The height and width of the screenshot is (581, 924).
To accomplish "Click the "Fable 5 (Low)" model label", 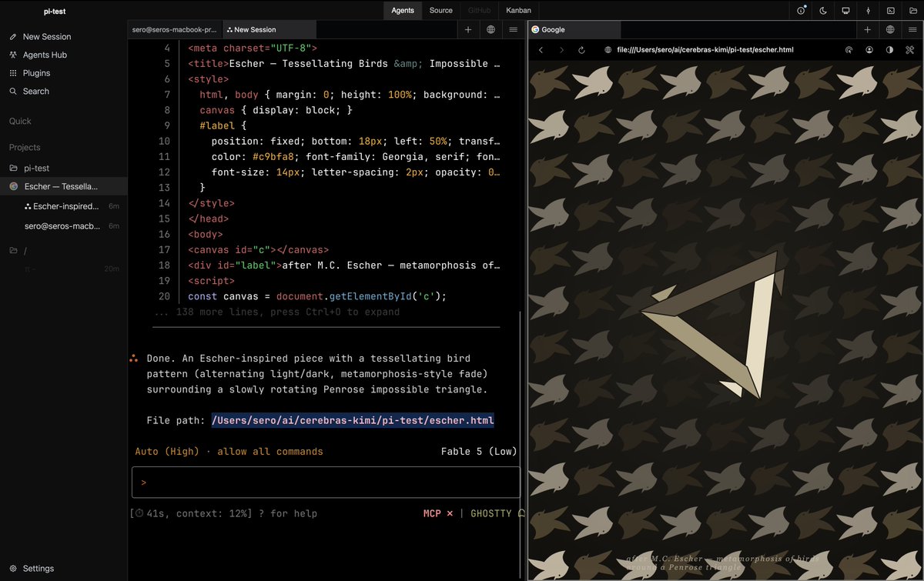I will [479, 452].
